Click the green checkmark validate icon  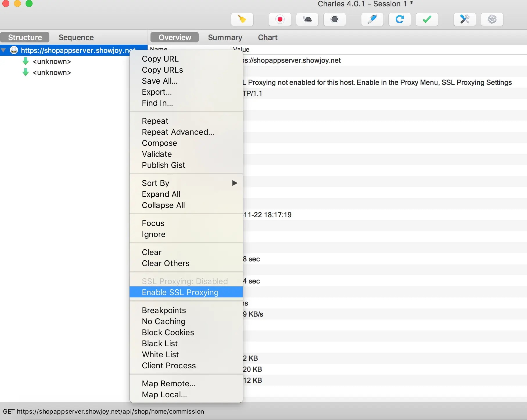pyautogui.click(x=427, y=19)
